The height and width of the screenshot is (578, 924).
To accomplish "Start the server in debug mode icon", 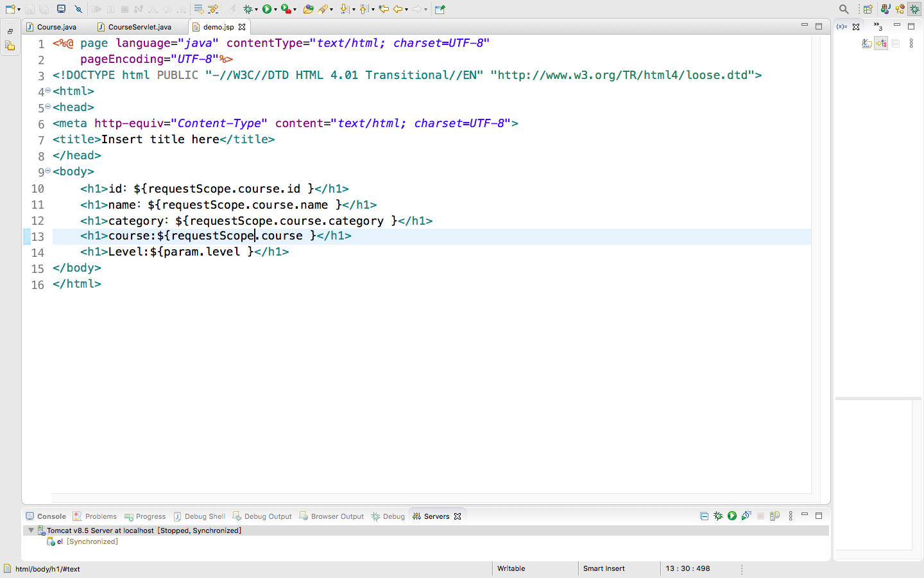I will [x=718, y=516].
